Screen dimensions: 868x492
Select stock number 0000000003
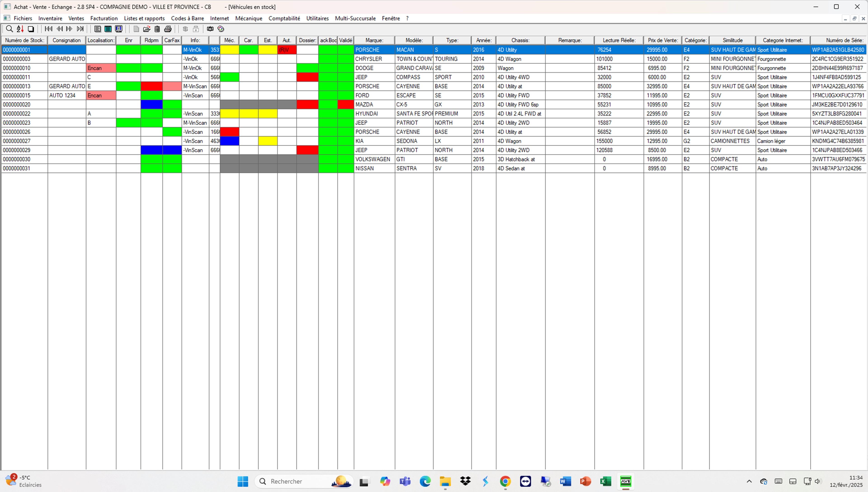(x=24, y=59)
